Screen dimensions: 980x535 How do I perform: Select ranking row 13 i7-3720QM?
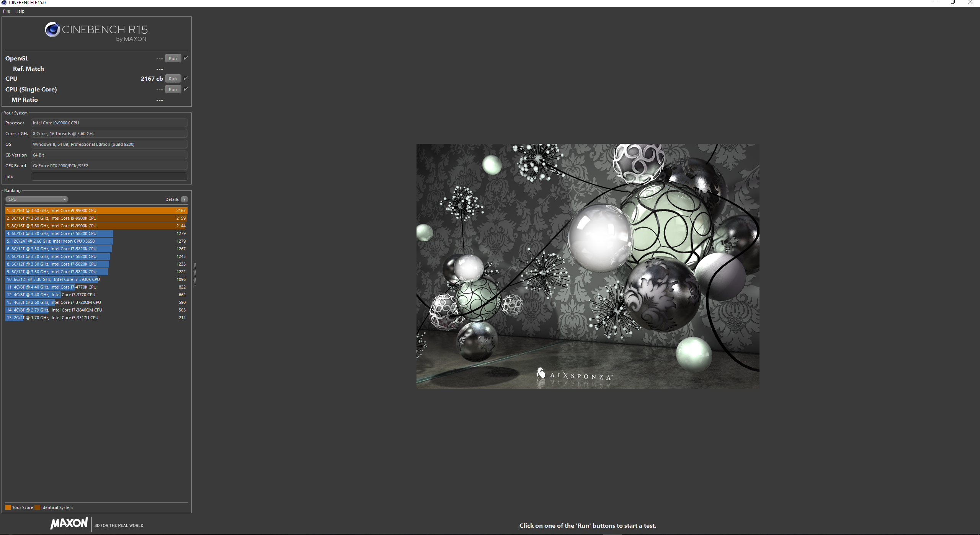(96, 302)
